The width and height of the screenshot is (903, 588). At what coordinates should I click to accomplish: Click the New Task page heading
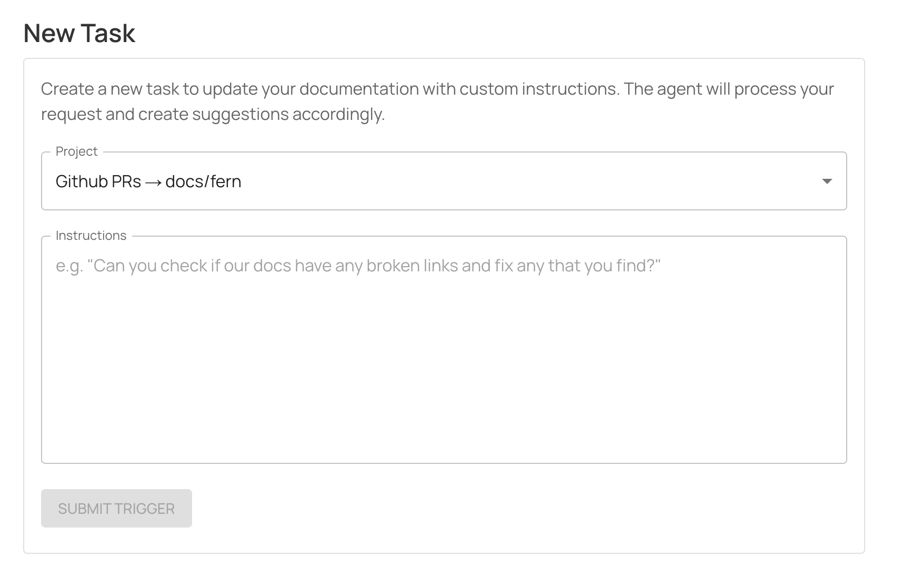[x=79, y=33]
